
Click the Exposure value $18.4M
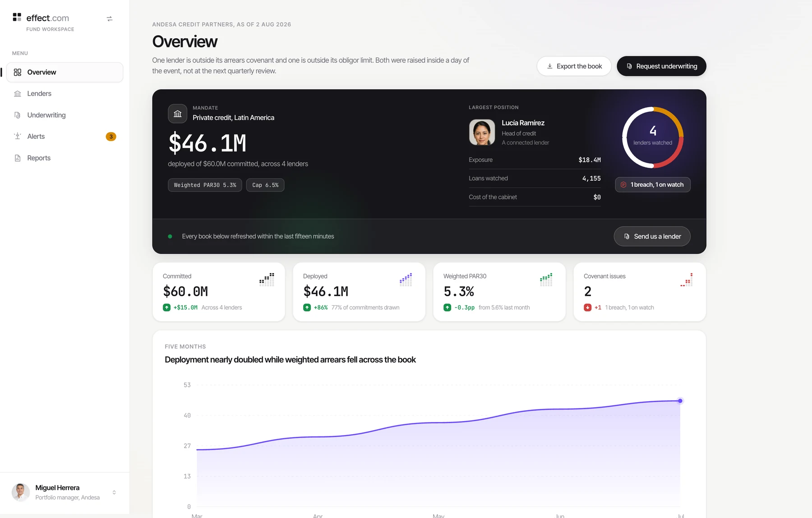(x=590, y=160)
